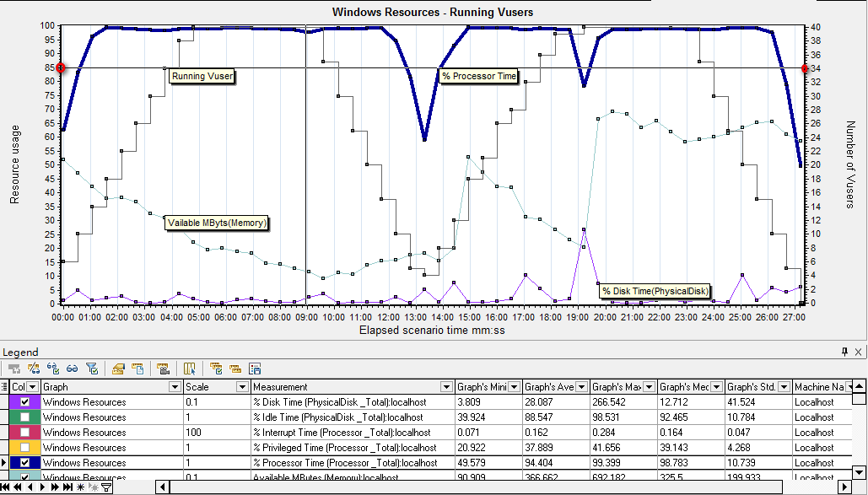The image size is (868, 495).
Task: Click the legend's horizontal scrollbar
Action: [x=422, y=487]
